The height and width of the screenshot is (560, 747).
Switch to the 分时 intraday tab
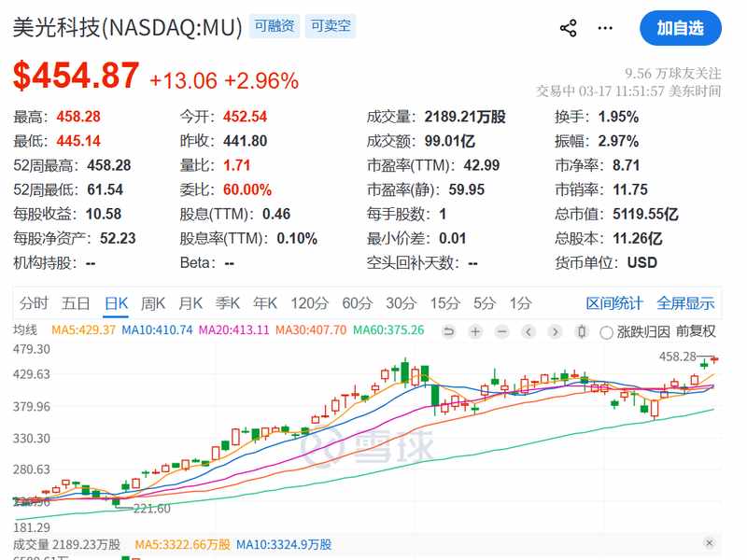tap(35, 303)
